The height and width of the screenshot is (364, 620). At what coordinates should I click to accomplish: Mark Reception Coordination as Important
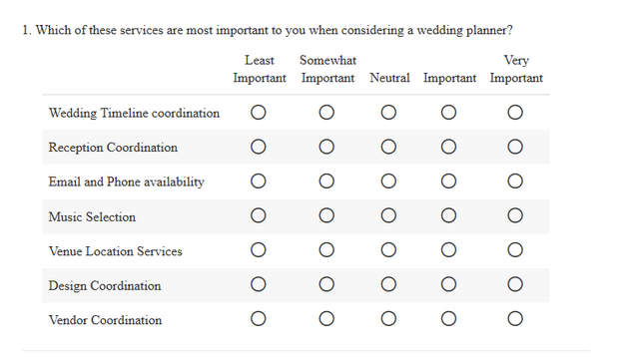pyautogui.click(x=449, y=147)
